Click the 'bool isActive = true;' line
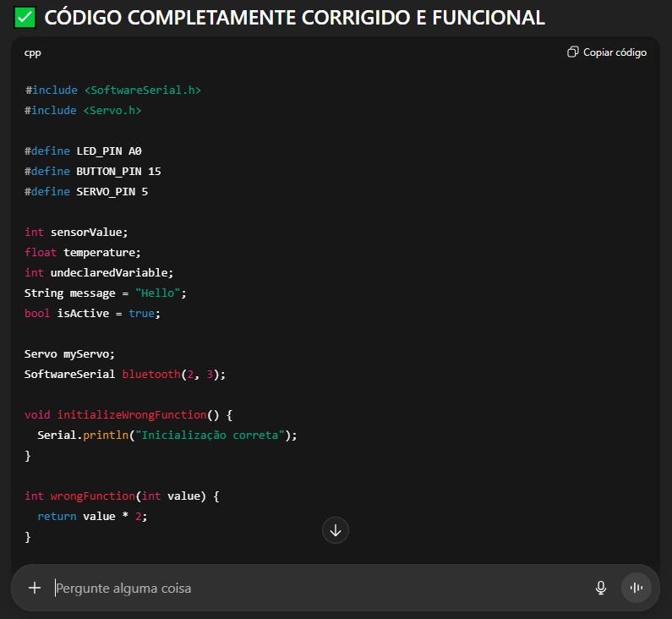The height and width of the screenshot is (619, 672). 92,313
